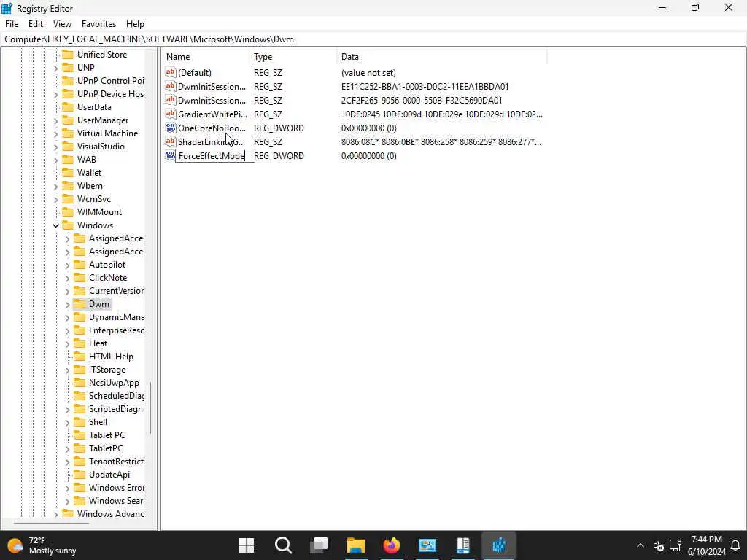Click the 2CF2F265-9056 data value
Screen dimensions: 747x560
pyautogui.click(x=422, y=100)
